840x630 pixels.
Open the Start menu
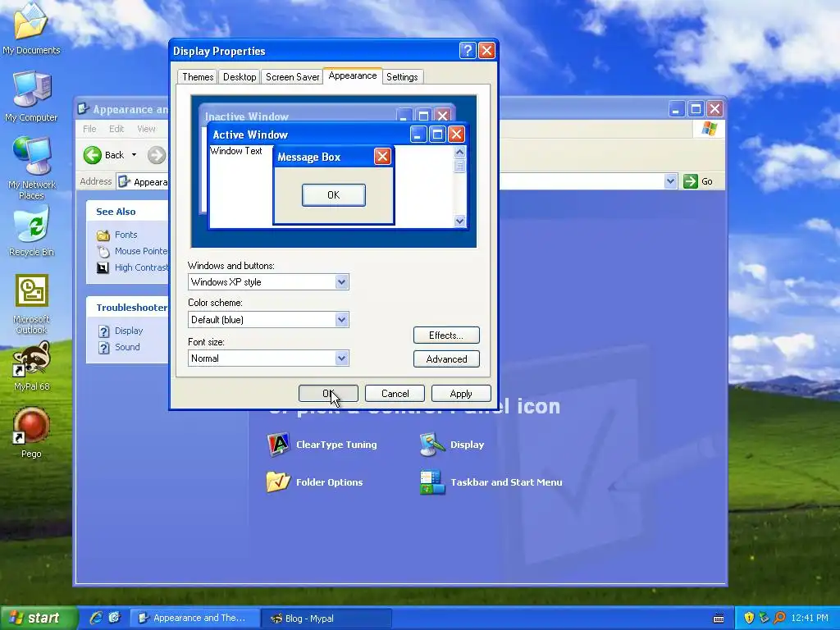38,618
